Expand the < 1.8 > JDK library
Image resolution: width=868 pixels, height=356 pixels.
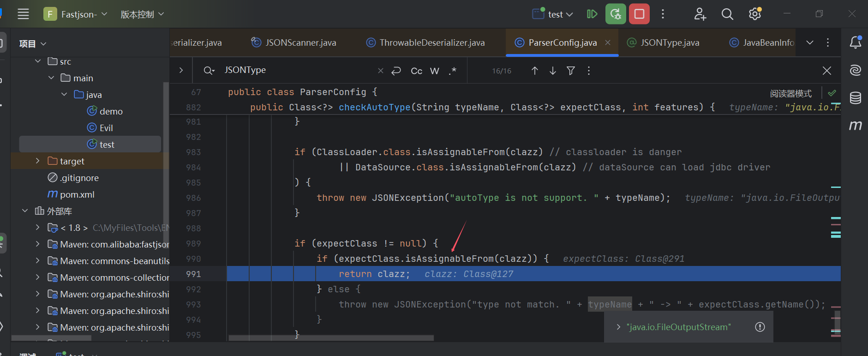click(38, 227)
